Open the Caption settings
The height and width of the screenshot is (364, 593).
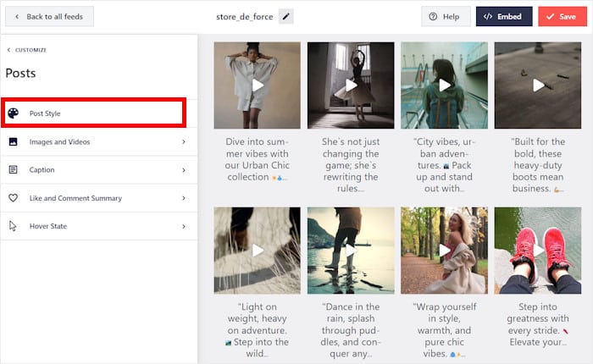[x=99, y=169]
